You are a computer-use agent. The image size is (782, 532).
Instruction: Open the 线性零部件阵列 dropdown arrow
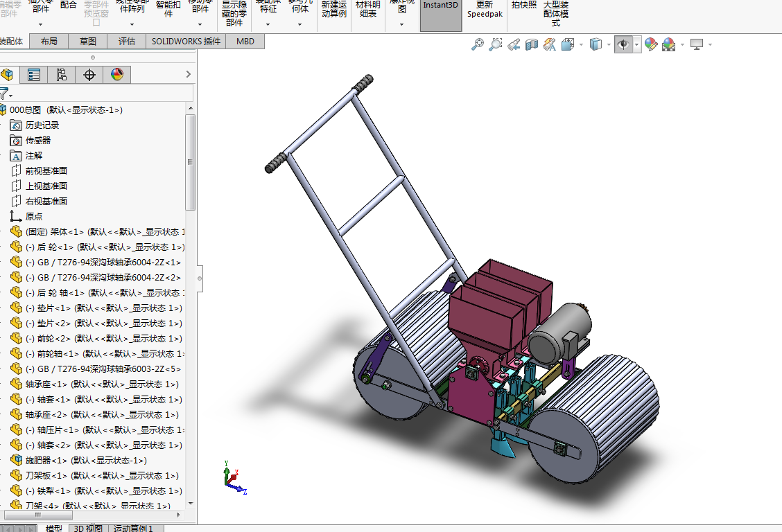(132, 24)
